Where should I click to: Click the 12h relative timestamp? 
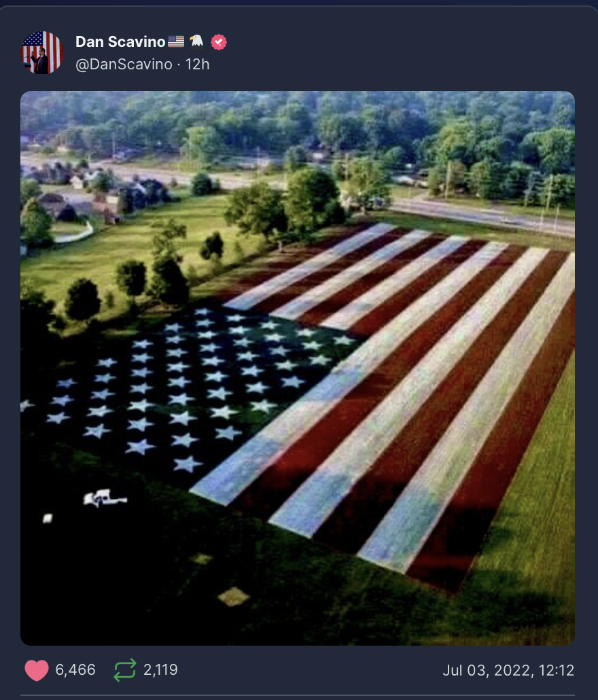pos(197,65)
